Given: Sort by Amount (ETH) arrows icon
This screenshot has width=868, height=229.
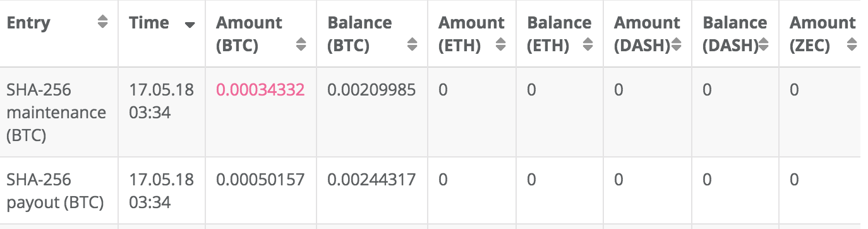Looking at the screenshot, I should tap(501, 45).
